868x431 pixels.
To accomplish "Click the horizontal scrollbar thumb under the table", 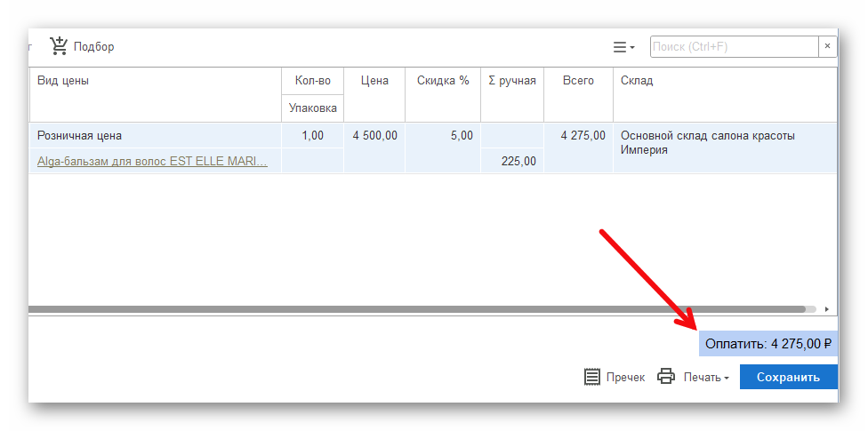I will (x=418, y=309).
